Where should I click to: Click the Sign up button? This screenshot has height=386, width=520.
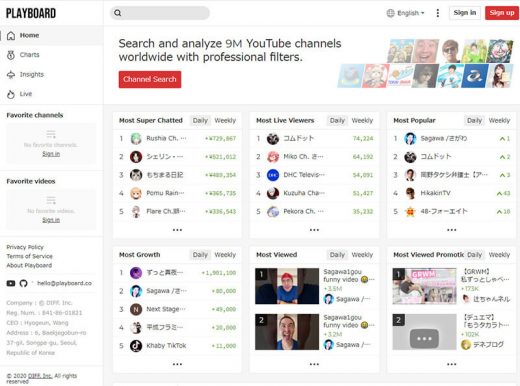click(x=502, y=13)
